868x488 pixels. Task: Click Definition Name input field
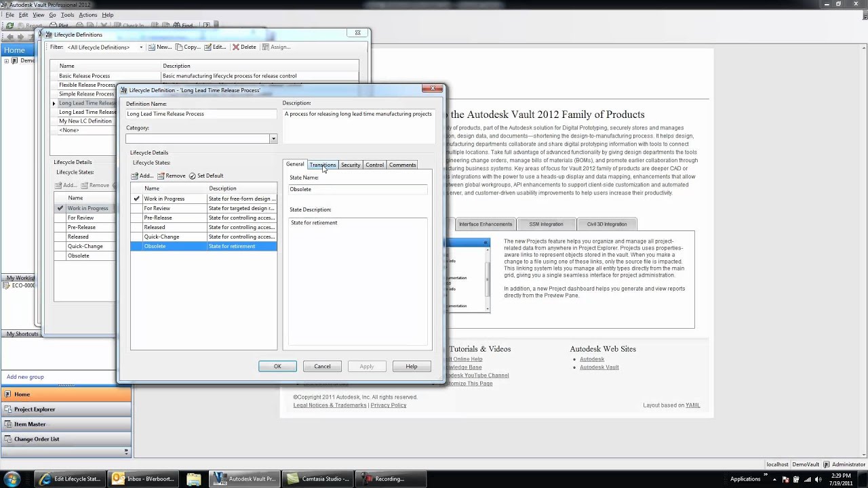coord(201,114)
